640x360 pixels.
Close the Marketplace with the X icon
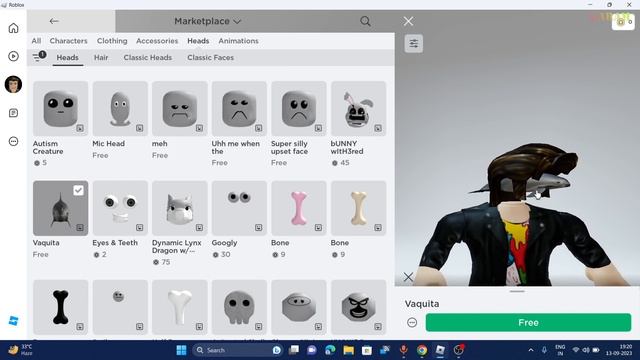408,21
